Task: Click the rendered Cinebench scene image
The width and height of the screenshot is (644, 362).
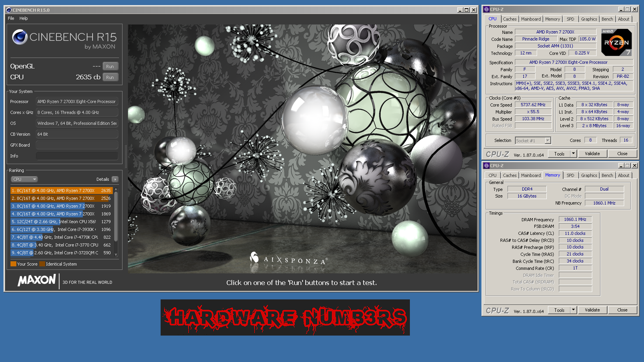Action: [x=302, y=149]
